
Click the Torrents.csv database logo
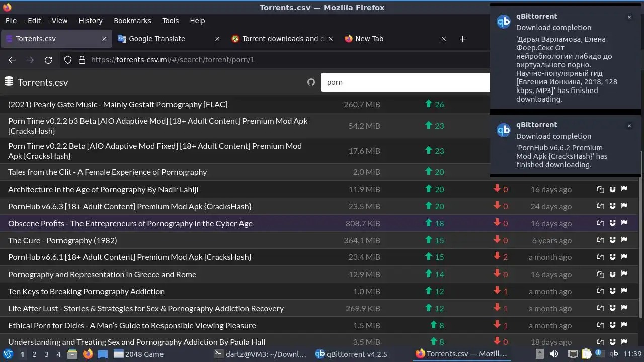[9, 82]
